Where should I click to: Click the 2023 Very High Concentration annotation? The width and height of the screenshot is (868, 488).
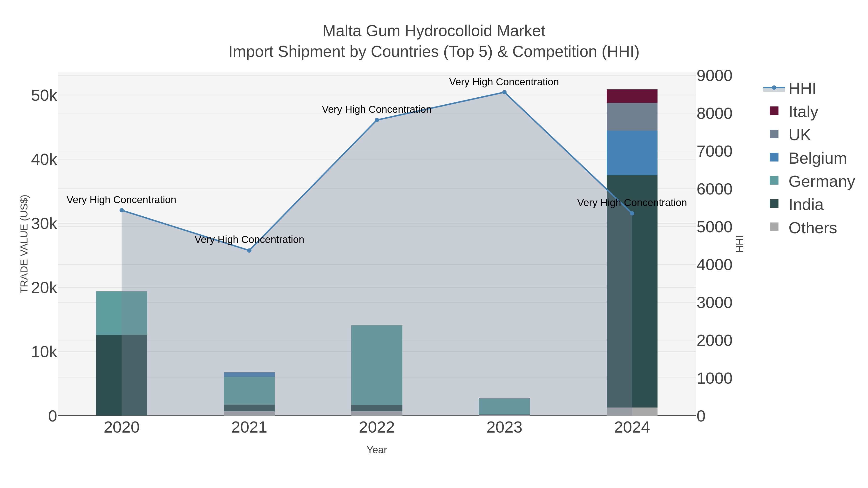[504, 82]
